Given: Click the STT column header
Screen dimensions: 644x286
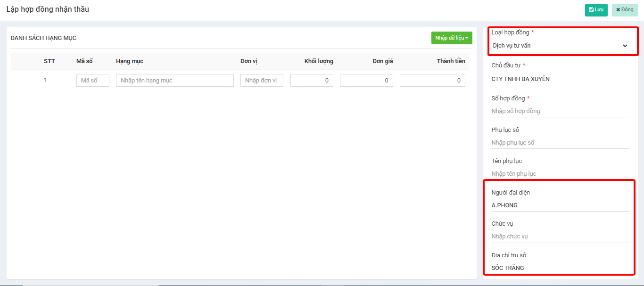Looking at the screenshot, I should click(50, 61).
